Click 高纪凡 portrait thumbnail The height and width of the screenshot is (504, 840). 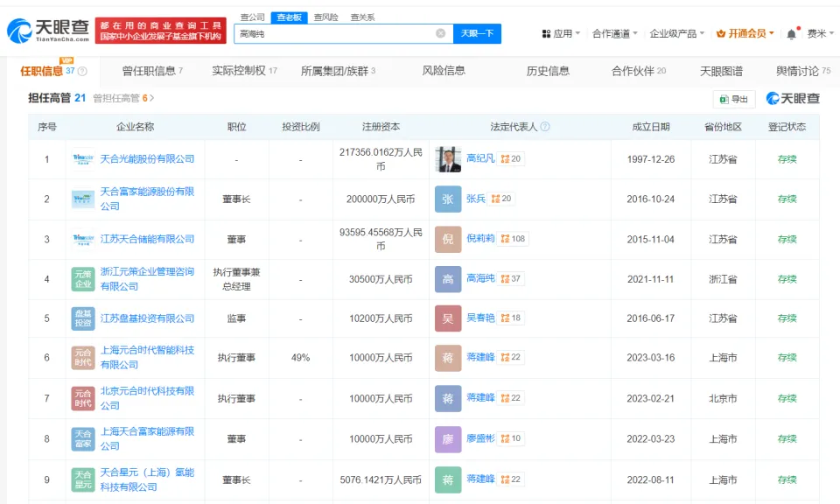click(448, 159)
